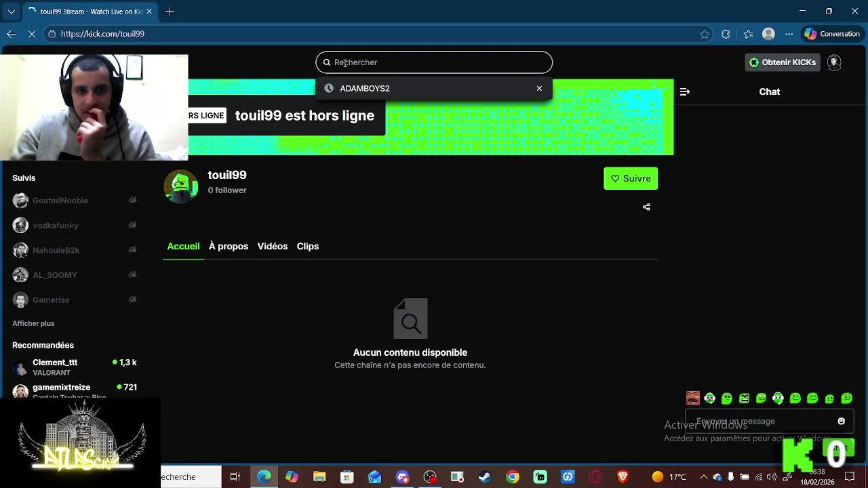Show hidden system tray icons
868x488 pixels.
703,477
